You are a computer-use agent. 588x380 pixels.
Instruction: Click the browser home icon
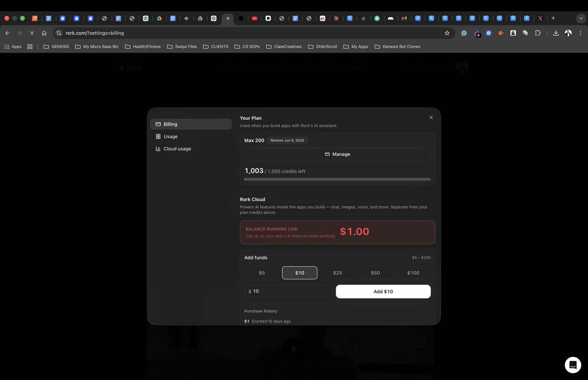click(x=44, y=33)
